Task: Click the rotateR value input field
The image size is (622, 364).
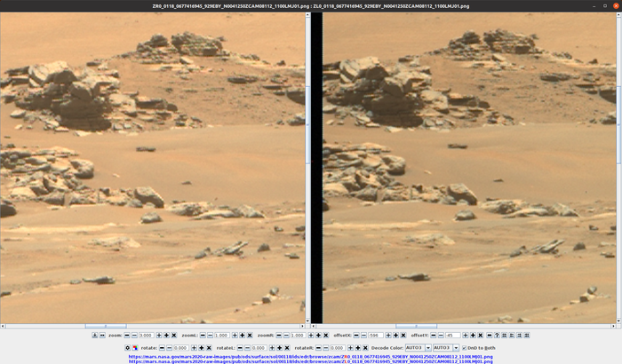Action: (338, 348)
